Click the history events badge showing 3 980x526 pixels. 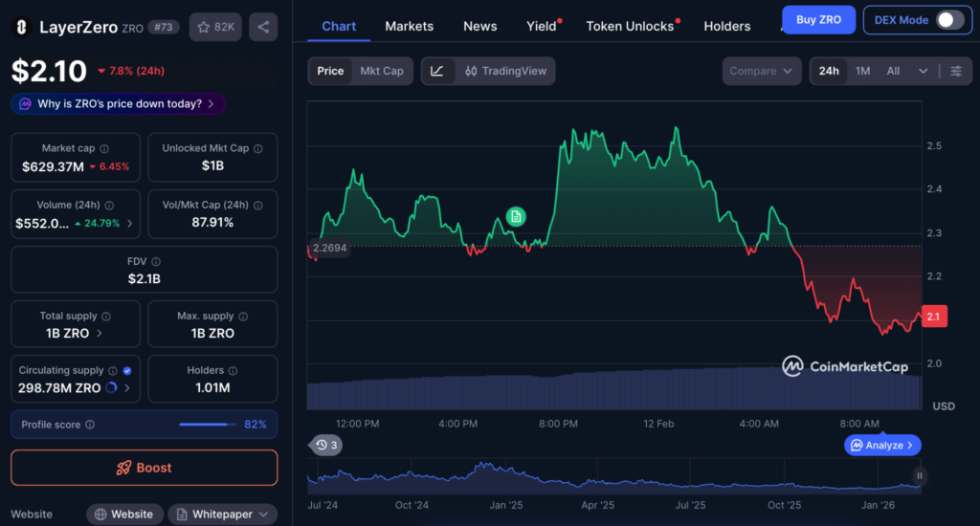click(327, 445)
